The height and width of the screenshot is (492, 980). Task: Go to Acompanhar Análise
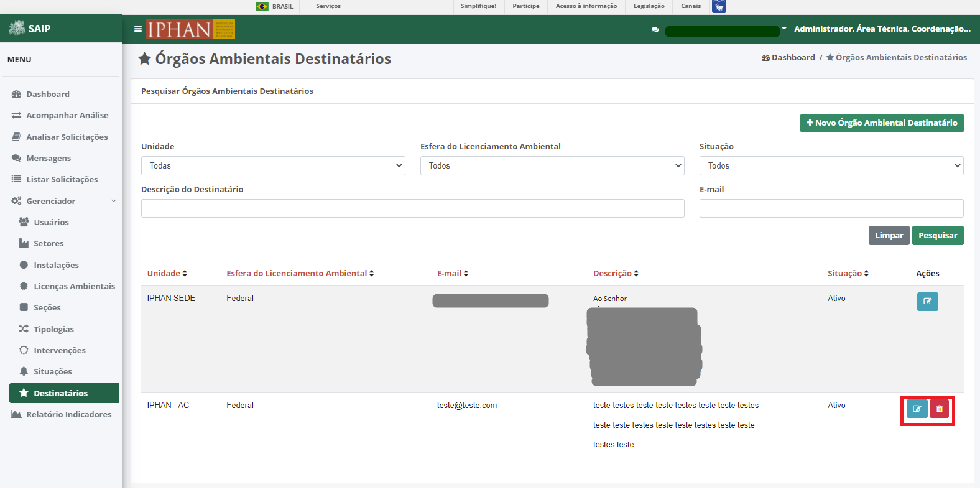(61, 116)
